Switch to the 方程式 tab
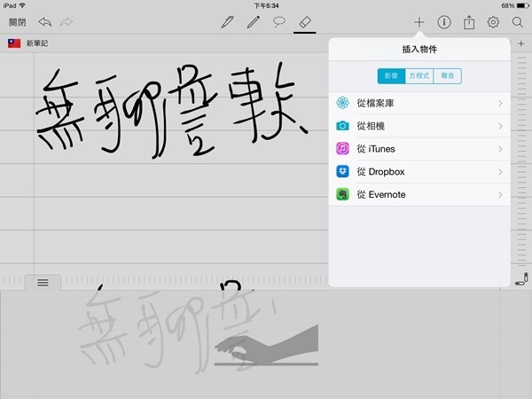 419,75
